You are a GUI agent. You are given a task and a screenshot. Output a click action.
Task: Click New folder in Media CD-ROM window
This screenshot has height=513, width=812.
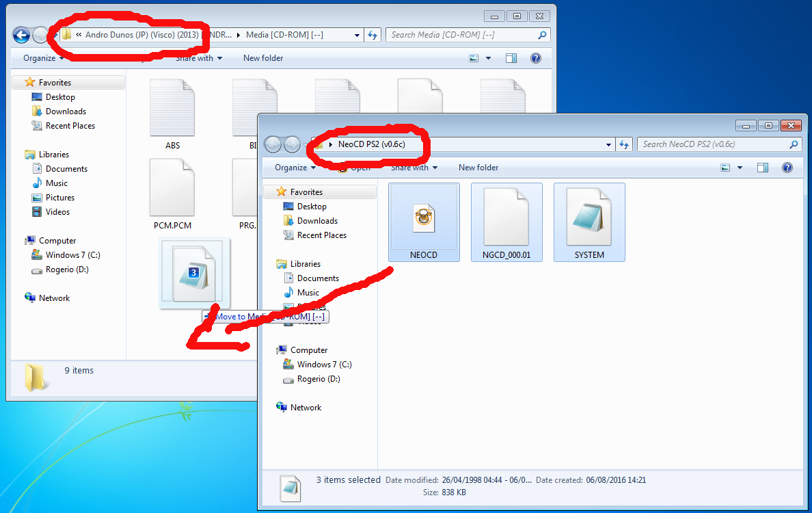263,58
